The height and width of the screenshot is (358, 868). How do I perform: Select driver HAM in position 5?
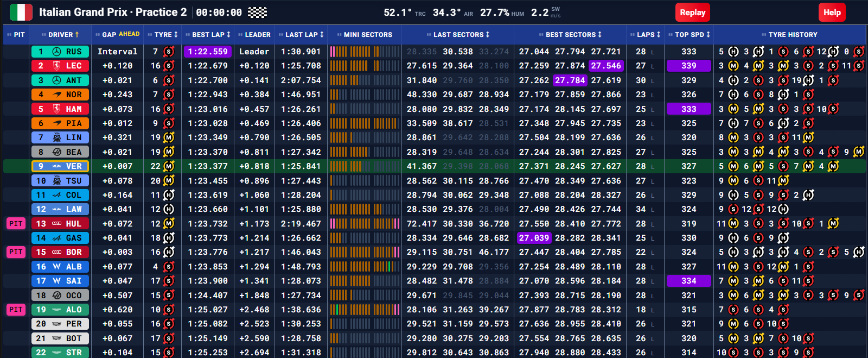(x=60, y=109)
